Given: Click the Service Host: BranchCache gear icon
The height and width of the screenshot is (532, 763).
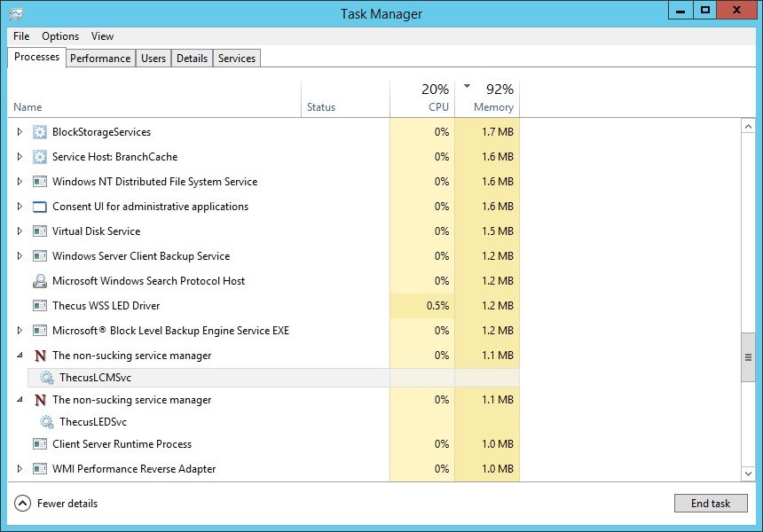Looking at the screenshot, I should 39,157.
